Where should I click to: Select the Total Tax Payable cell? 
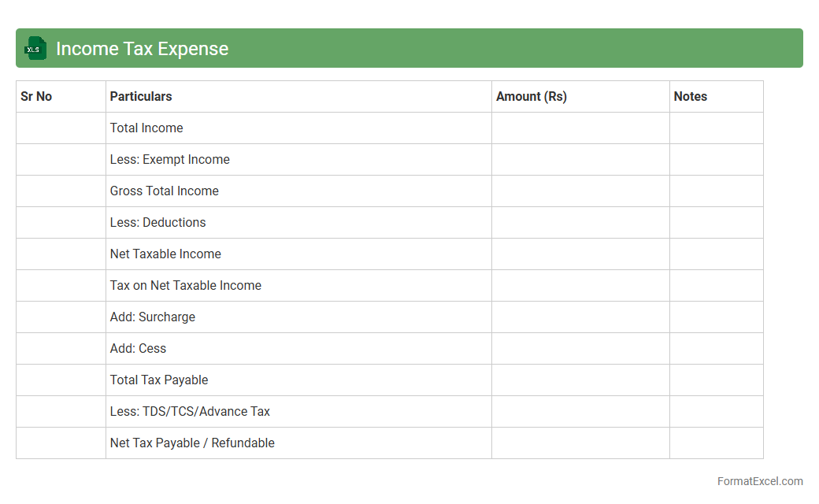coord(159,380)
